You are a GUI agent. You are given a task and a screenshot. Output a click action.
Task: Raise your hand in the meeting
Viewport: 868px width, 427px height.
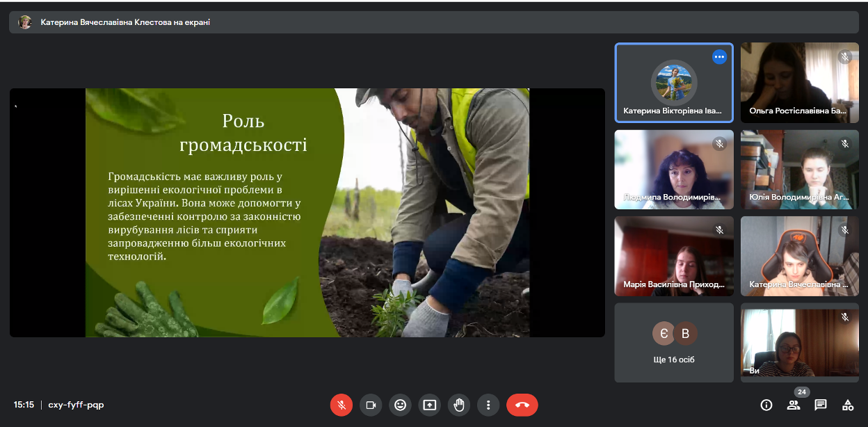tap(459, 405)
